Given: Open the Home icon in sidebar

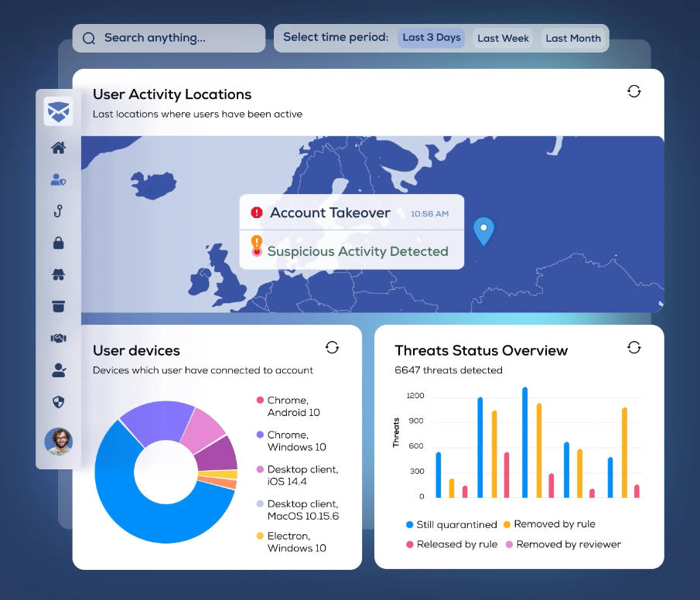Looking at the screenshot, I should pos(59,148).
